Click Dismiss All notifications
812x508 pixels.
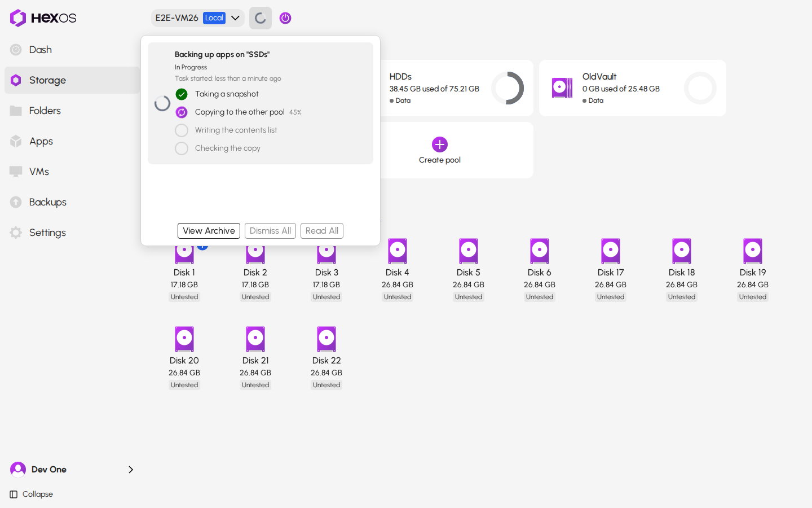click(x=270, y=231)
